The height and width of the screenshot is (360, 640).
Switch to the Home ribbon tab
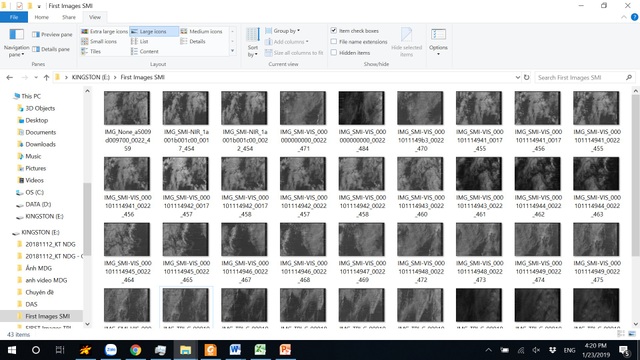click(42, 17)
